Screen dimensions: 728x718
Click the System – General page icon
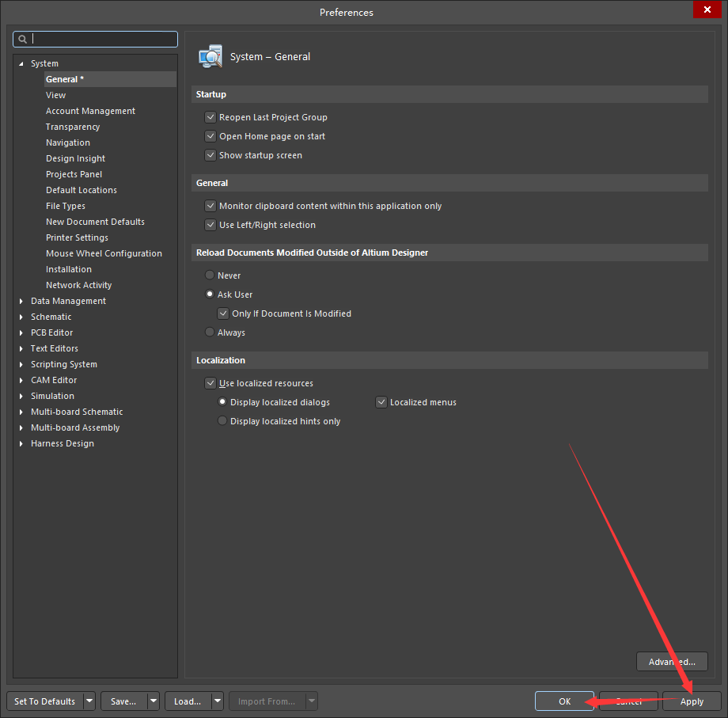click(x=210, y=57)
